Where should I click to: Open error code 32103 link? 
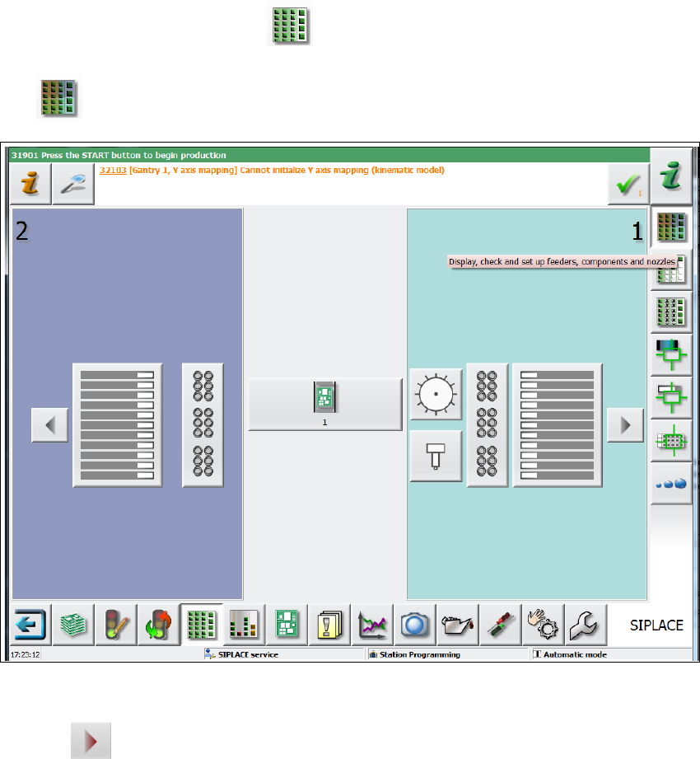113,170
